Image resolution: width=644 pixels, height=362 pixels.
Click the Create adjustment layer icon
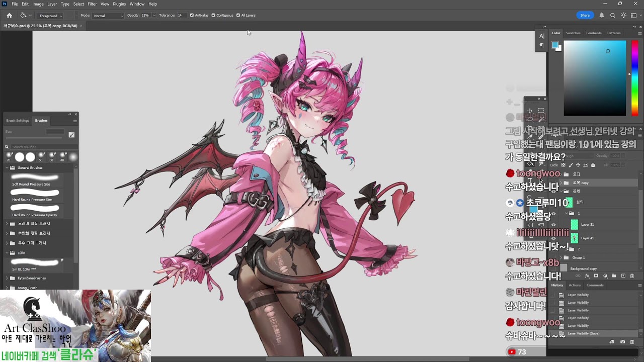[x=605, y=276]
